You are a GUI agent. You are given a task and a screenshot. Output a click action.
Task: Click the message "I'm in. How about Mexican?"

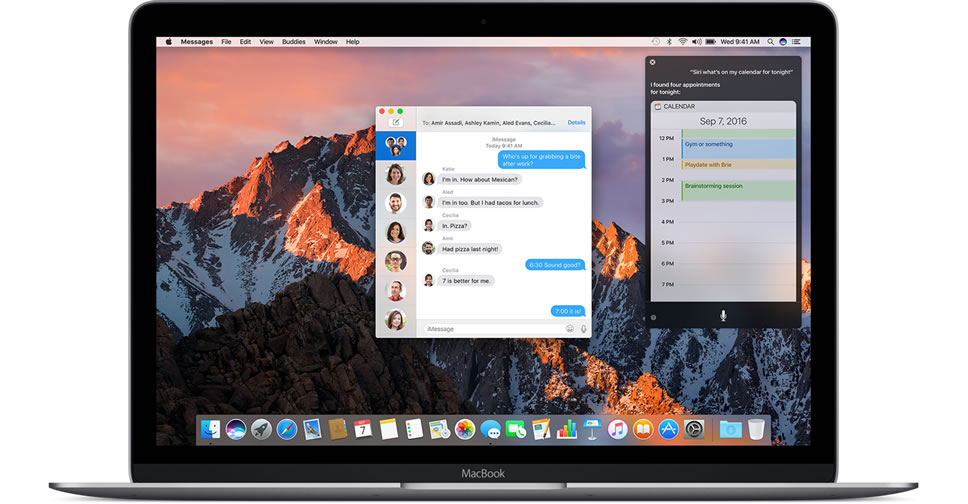pos(480,179)
